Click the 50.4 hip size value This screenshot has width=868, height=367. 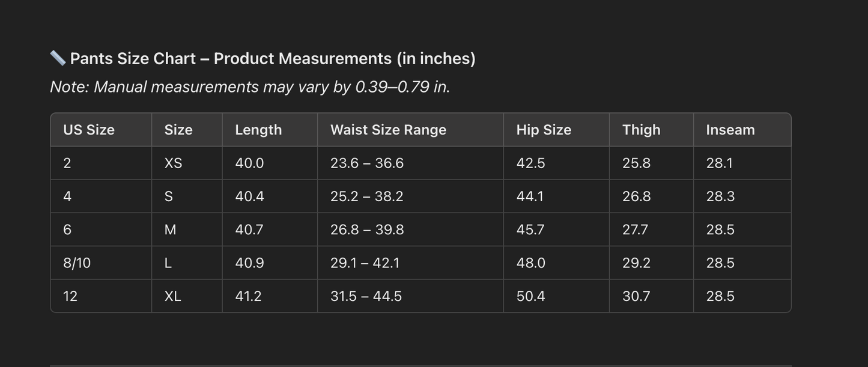[530, 296]
